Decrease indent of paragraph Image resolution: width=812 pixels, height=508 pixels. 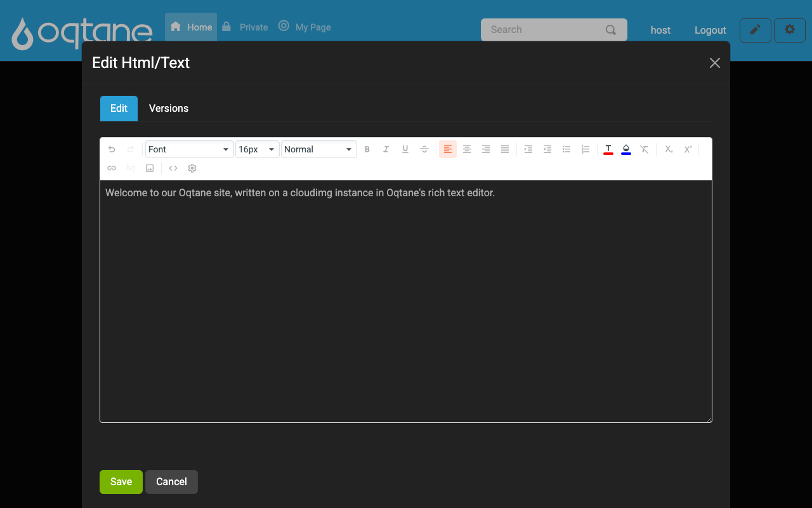(x=547, y=149)
